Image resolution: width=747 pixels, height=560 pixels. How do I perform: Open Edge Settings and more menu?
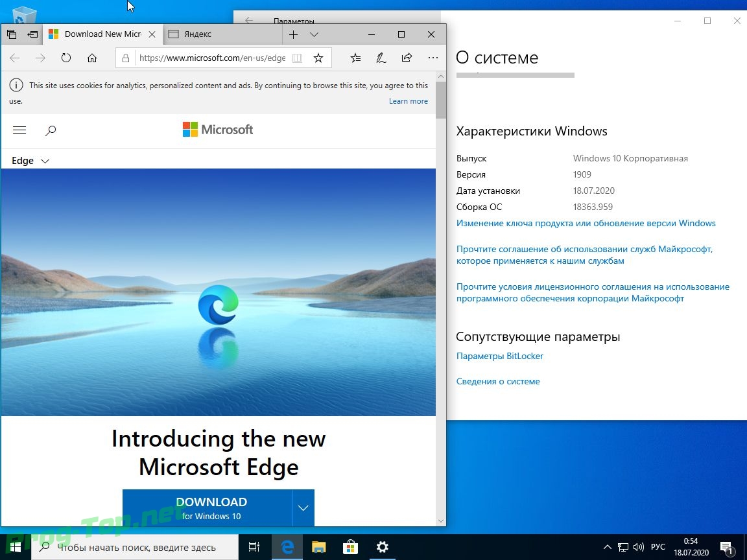(433, 58)
